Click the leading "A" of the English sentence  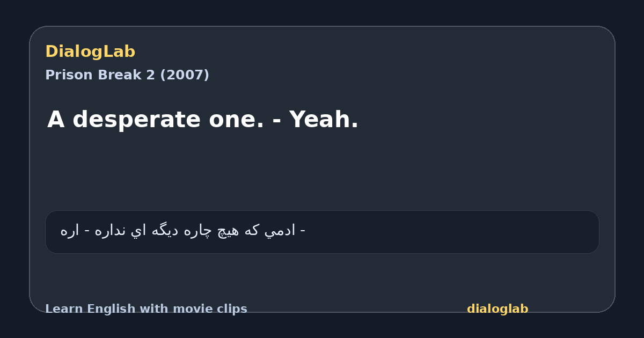coord(56,120)
